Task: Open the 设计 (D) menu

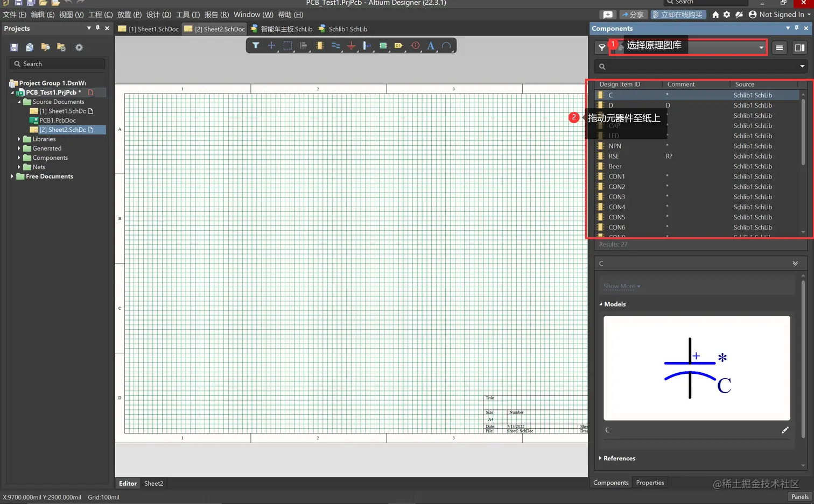Action: point(159,15)
